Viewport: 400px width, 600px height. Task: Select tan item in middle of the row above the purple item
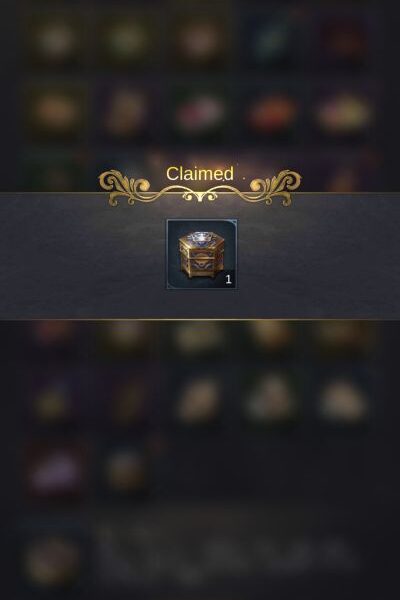point(198,400)
